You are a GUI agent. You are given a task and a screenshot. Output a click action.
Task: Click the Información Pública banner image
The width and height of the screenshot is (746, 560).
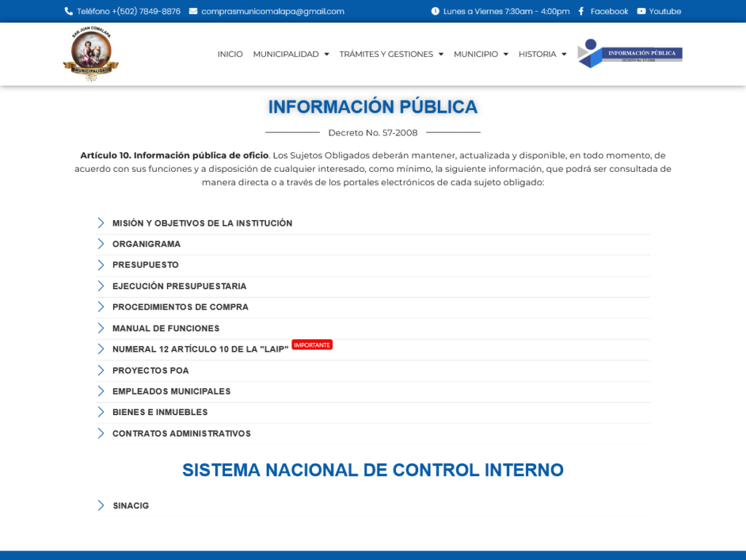(629, 54)
